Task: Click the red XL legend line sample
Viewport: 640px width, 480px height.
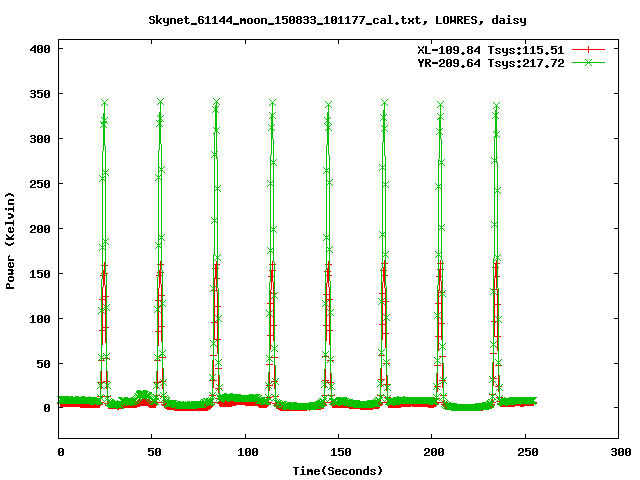Action: [x=588, y=50]
